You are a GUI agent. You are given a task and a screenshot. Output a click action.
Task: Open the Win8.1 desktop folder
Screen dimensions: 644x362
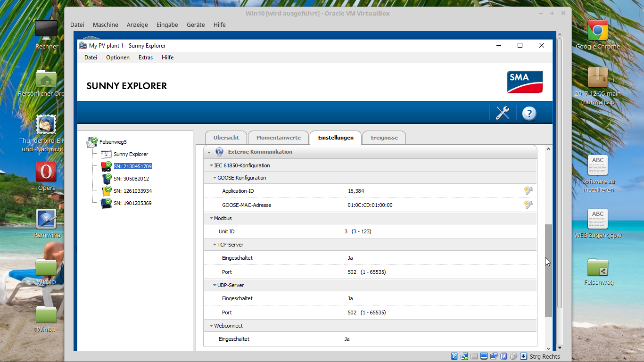[46, 314]
